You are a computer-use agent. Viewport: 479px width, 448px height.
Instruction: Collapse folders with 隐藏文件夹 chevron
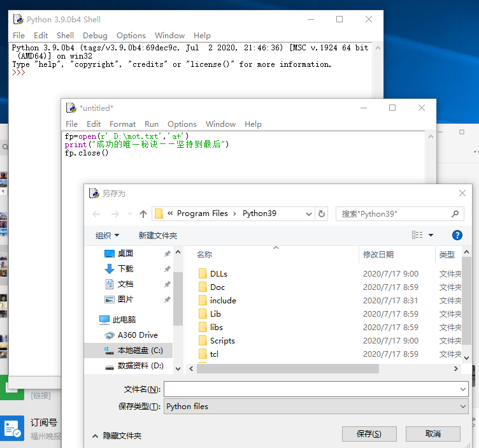point(96,436)
